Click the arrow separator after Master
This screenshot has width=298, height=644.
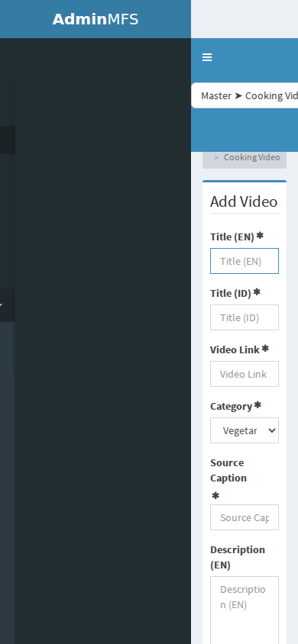pos(238,95)
